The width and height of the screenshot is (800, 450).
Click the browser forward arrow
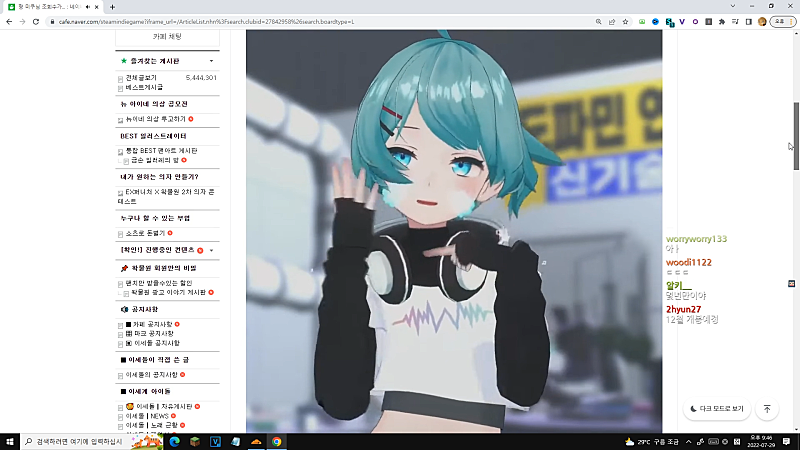point(22,22)
